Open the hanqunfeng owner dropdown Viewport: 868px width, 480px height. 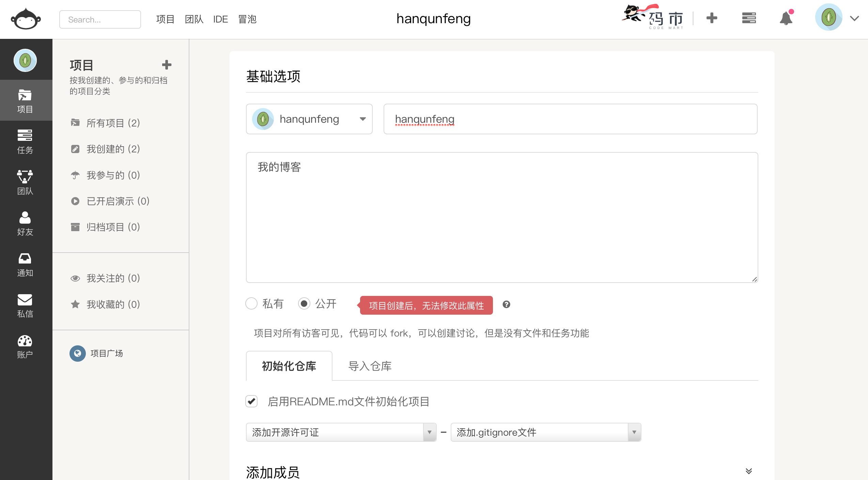[x=309, y=119]
